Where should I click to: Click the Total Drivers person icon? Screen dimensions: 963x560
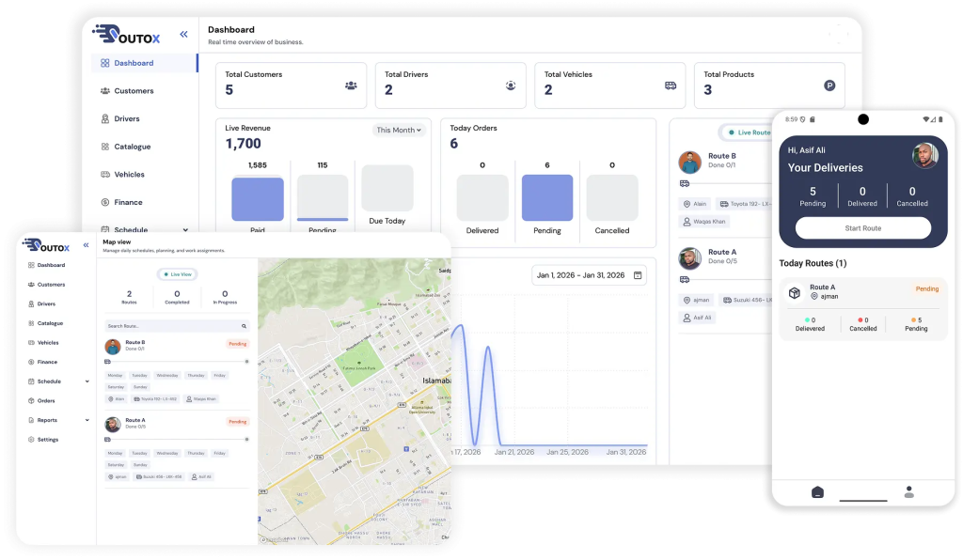tap(511, 86)
